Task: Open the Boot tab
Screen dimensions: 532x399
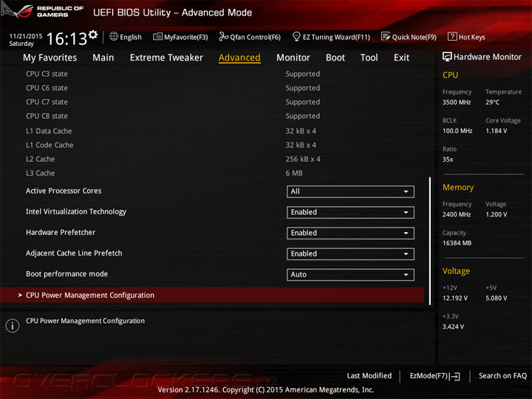Action: coord(335,58)
